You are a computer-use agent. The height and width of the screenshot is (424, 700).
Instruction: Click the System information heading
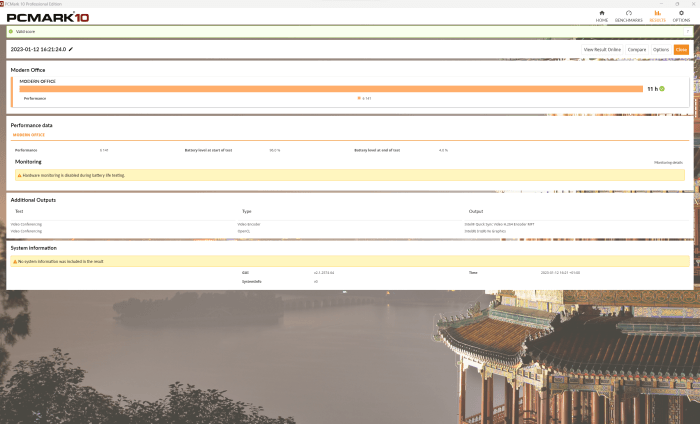tap(33, 248)
